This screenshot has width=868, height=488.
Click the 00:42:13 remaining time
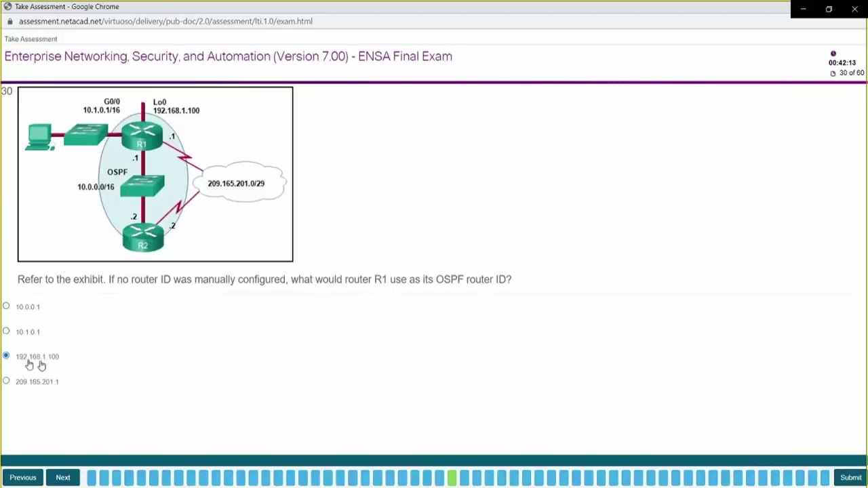click(x=842, y=63)
